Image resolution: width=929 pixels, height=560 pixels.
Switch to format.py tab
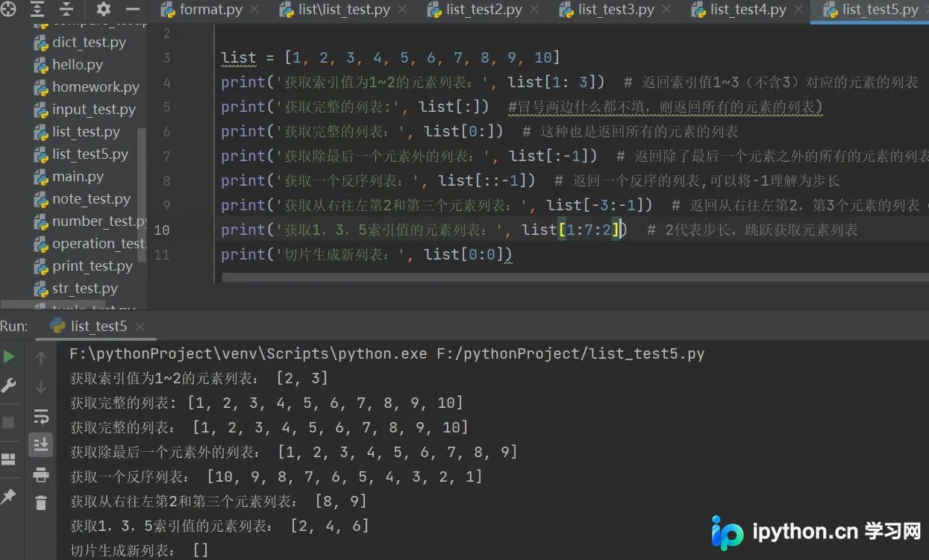(x=210, y=10)
